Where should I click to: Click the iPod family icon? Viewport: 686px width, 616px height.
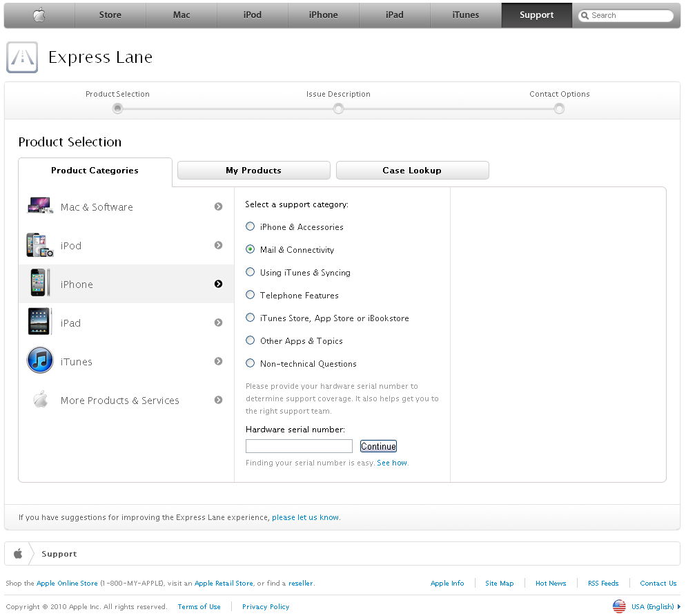[40, 244]
